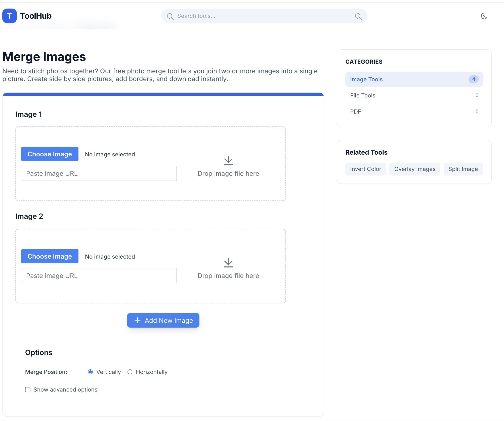Click the search button at top right
Image resolution: width=504 pixels, height=421 pixels.
pos(359,16)
